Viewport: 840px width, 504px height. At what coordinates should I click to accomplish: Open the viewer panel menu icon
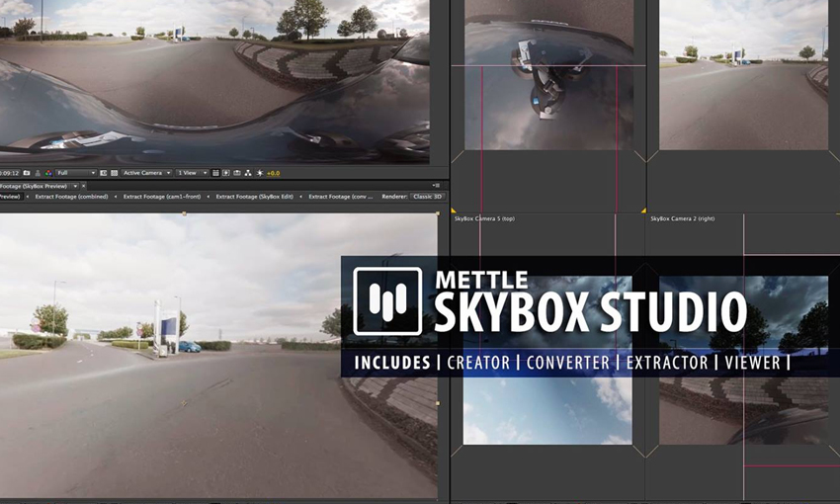[436, 185]
